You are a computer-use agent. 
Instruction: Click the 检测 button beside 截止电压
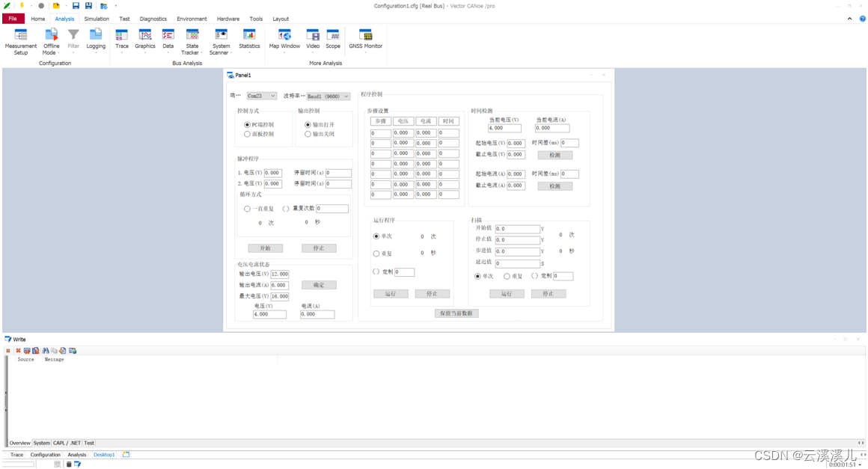tap(554, 155)
